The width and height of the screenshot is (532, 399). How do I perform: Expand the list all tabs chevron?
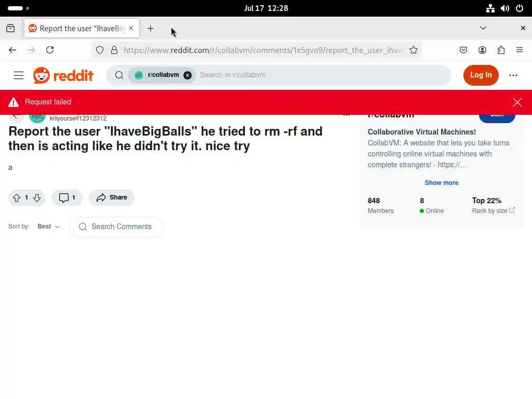tap(483, 28)
